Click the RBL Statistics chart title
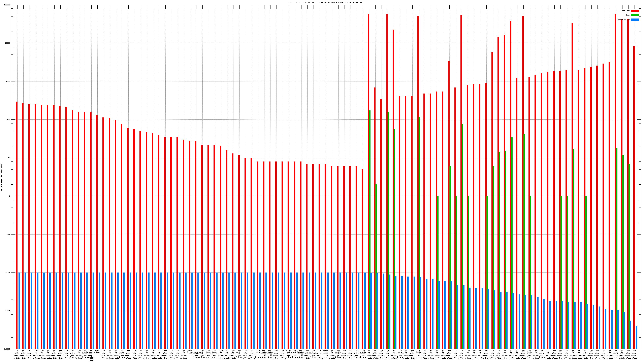644x362 pixels. tap(325, 2)
